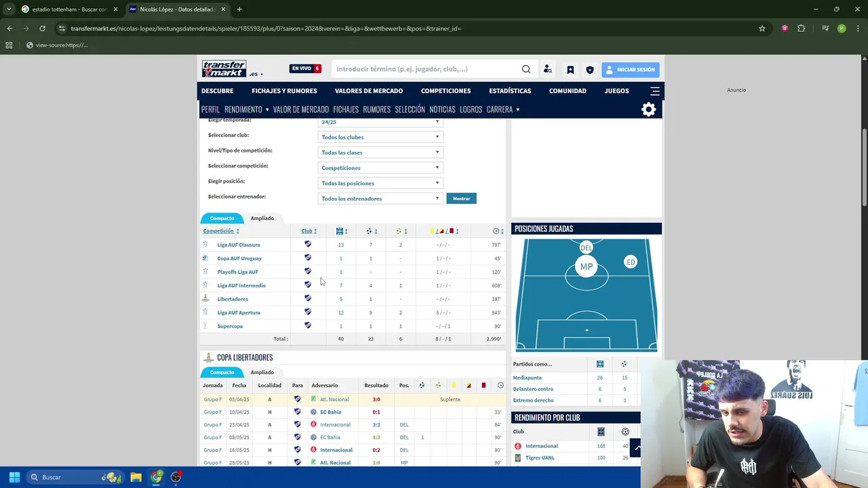Open the 'Todos los entrenadores' dropdown
Image resolution: width=868 pixels, height=488 pixels.
(x=380, y=199)
